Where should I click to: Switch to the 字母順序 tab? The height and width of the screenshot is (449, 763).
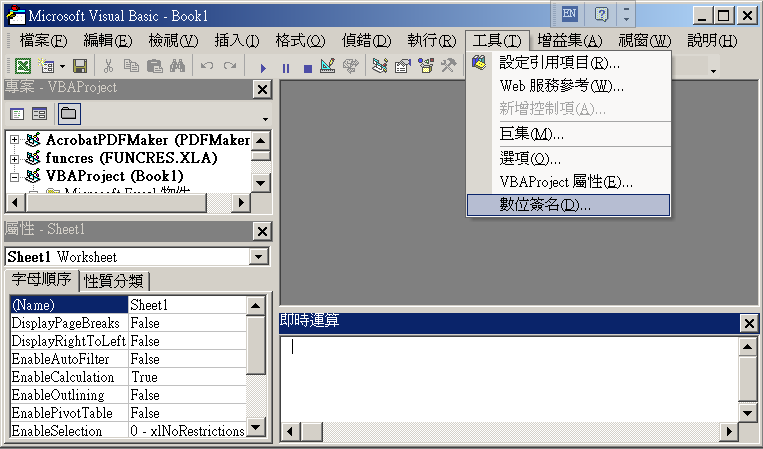41,280
